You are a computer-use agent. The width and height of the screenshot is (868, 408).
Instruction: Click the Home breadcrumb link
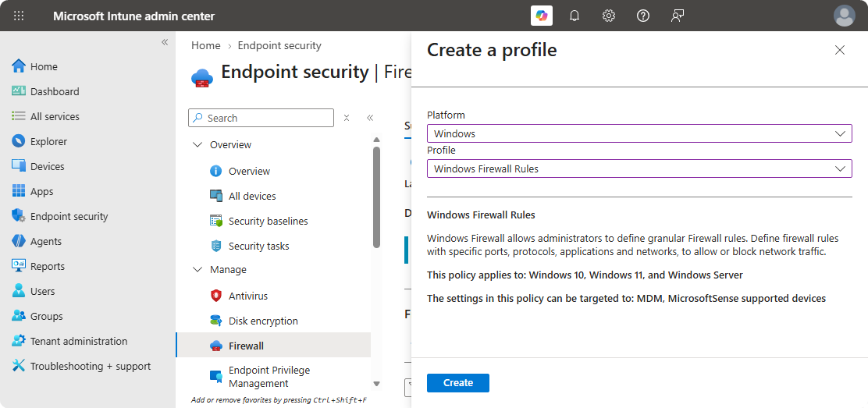coord(206,45)
